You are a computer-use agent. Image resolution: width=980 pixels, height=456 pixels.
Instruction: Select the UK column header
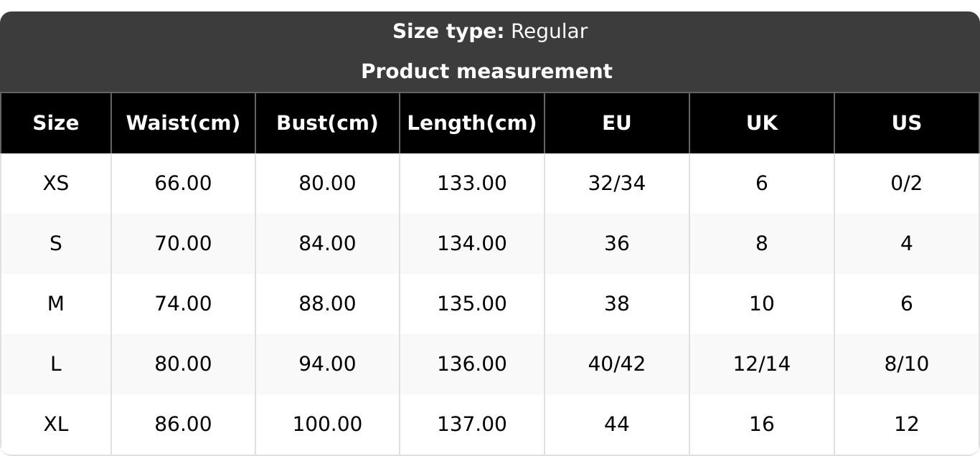click(x=761, y=123)
